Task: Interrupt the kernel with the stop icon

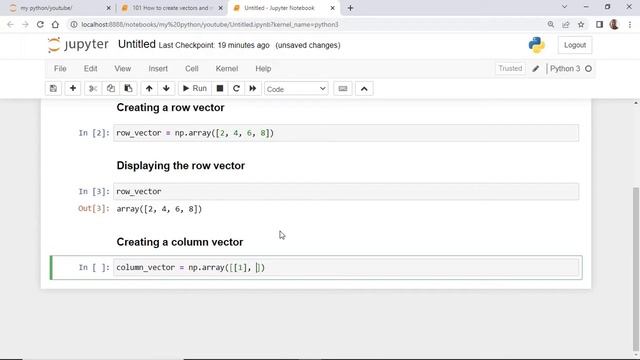Action: [x=220, y=89]
